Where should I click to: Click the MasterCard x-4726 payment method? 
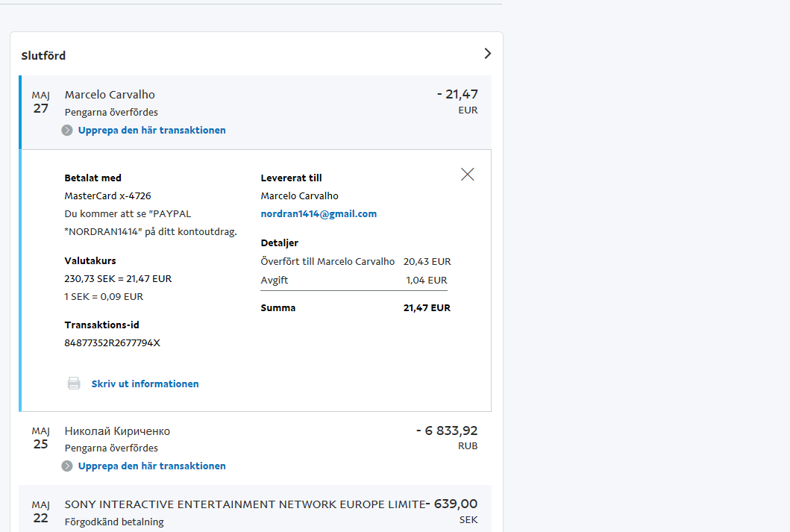[x=107, y=196]
